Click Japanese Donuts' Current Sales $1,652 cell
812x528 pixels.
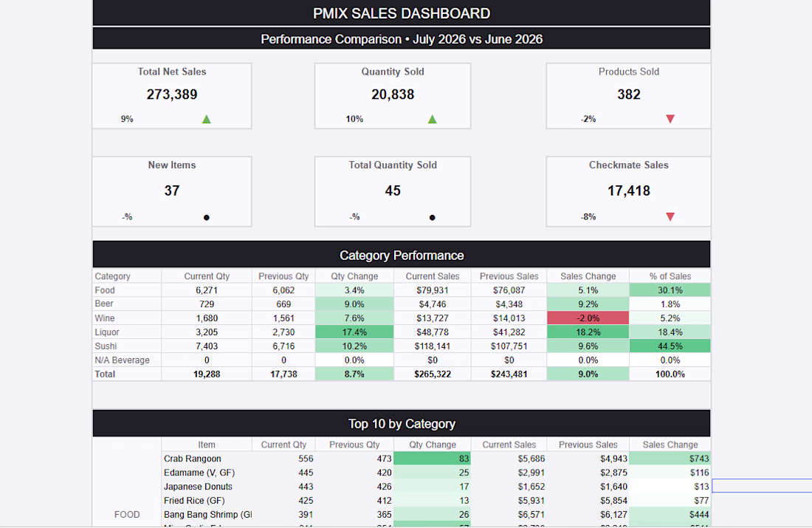tap(509, 487)
